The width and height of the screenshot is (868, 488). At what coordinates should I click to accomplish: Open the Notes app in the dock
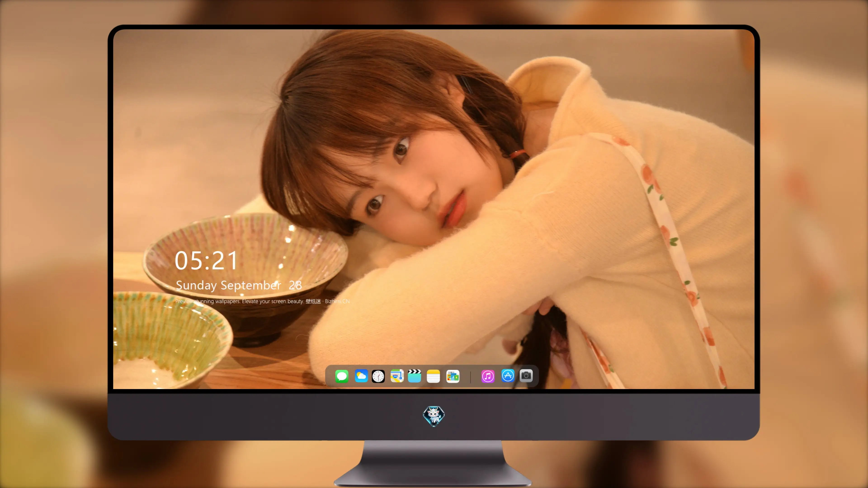tap(433, 376)
